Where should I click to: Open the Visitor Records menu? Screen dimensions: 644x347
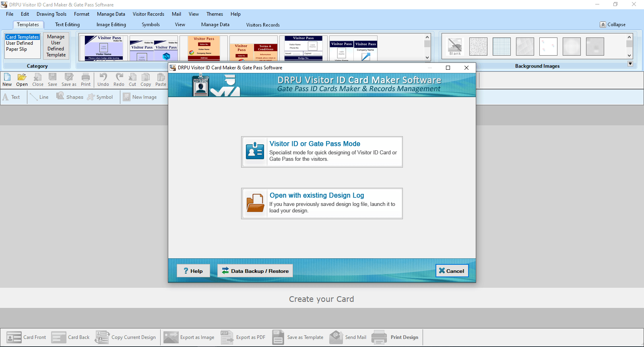(149, 14)
